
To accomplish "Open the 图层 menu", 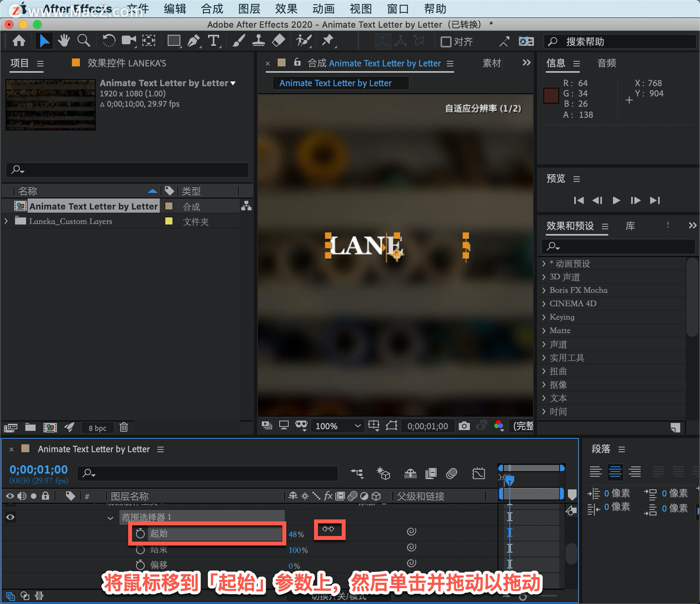I will coord(249,9).
